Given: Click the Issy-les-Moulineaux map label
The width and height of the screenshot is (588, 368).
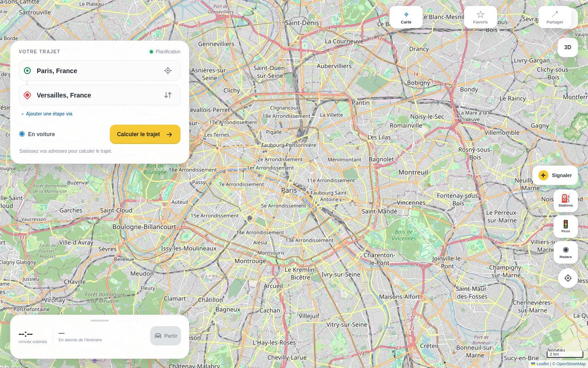Looking at the screenshot, I should 188,248.
